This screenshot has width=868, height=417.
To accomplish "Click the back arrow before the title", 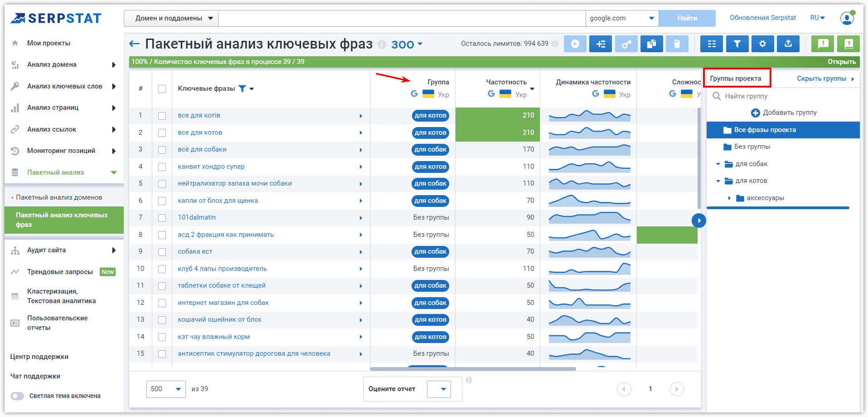I will point(134,44).
